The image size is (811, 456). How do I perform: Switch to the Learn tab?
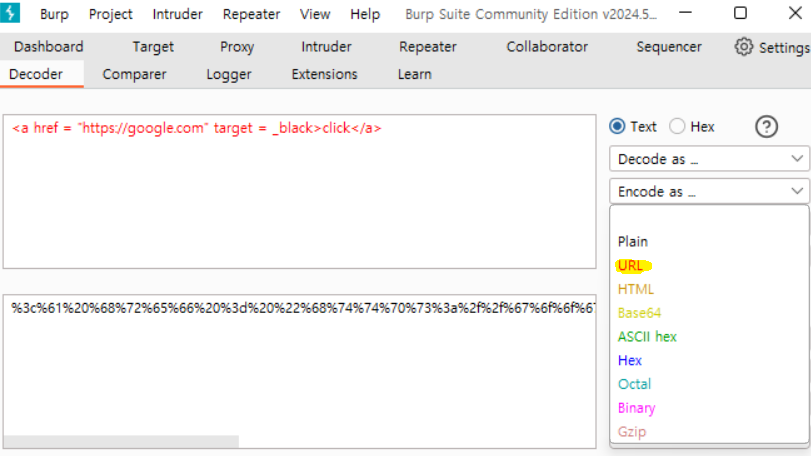pyautogui.click(x=414, y=74)
